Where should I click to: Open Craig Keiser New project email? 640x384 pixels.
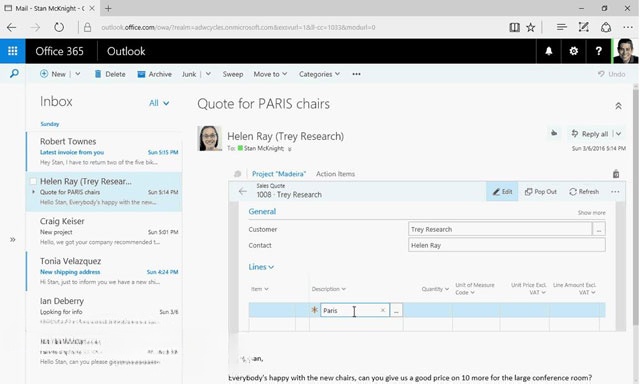(x=104, y=231)
